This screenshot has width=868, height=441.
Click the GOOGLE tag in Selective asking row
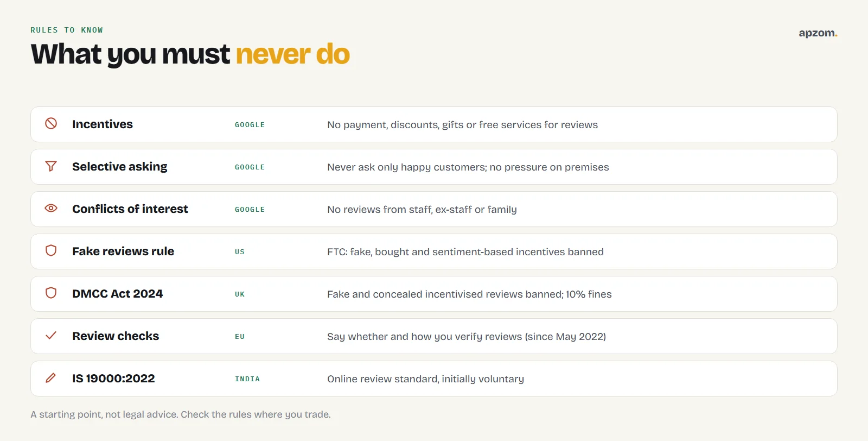[250, 167]
